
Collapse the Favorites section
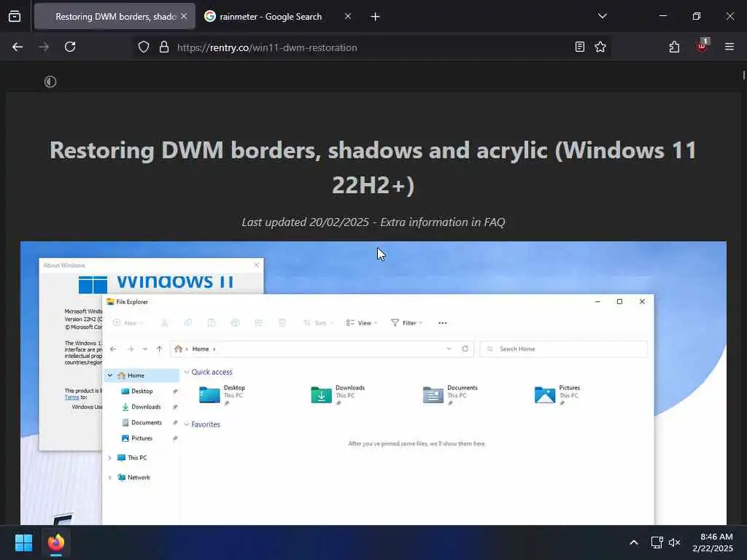pos(187,424)
